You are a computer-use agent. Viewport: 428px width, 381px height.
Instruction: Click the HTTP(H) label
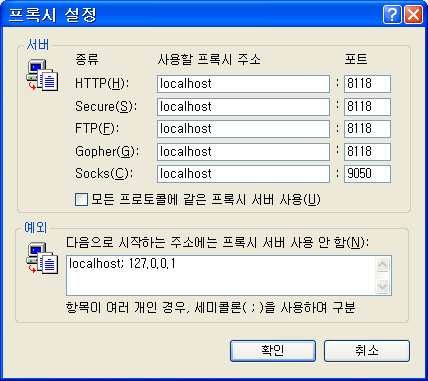[x=102, y=84]
